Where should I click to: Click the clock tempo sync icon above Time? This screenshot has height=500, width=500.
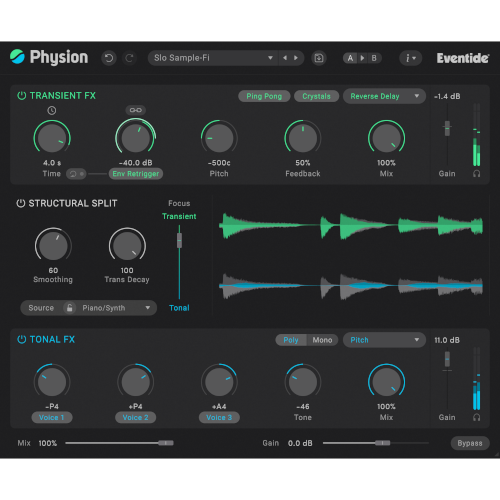(52, 110)
